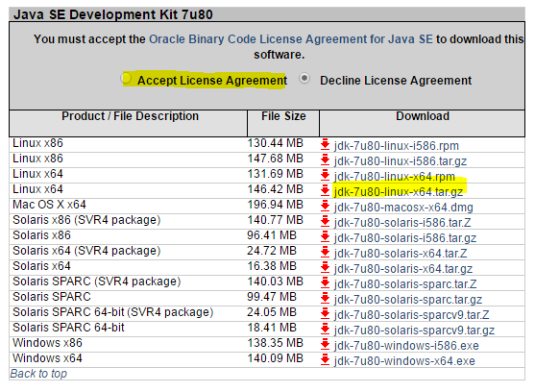This screenshot has width=535, height=392.
Task: Follow the Back to top link
Action: pyautogui.click(x=38, y=374)
